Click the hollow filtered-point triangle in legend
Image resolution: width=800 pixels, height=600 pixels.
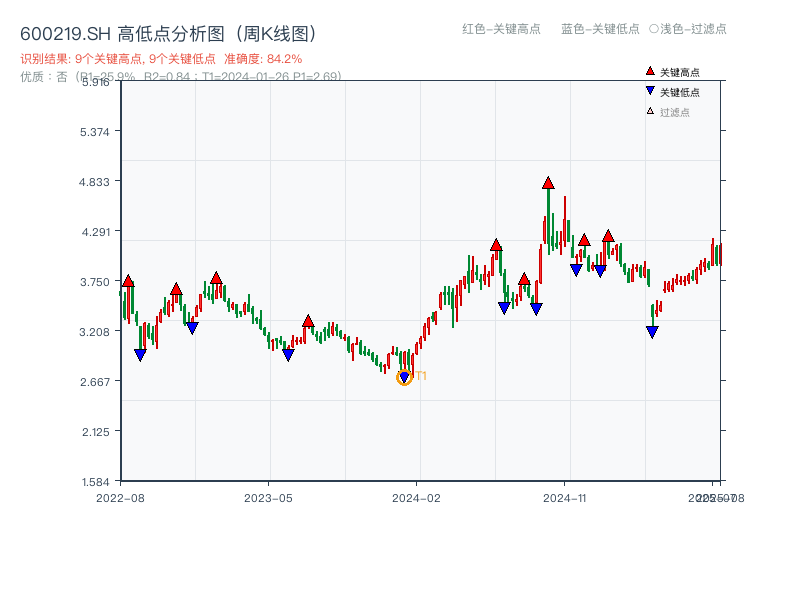pos(650,111)
